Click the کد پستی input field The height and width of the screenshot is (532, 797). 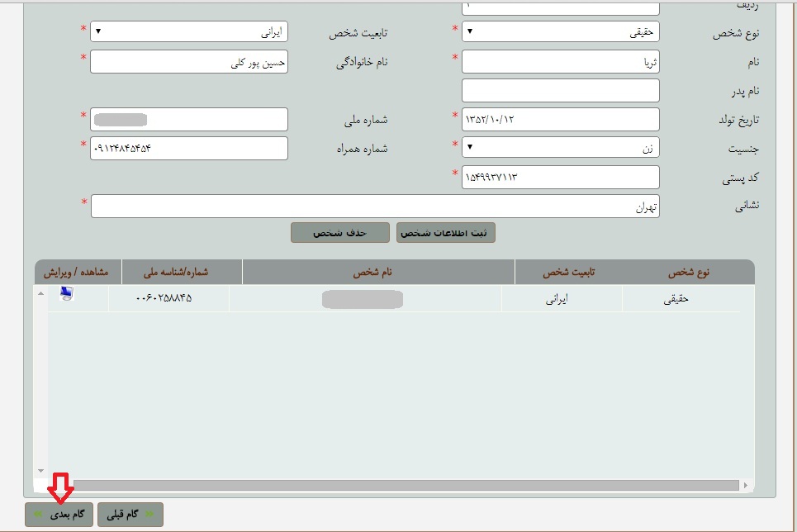click(560, 177)
